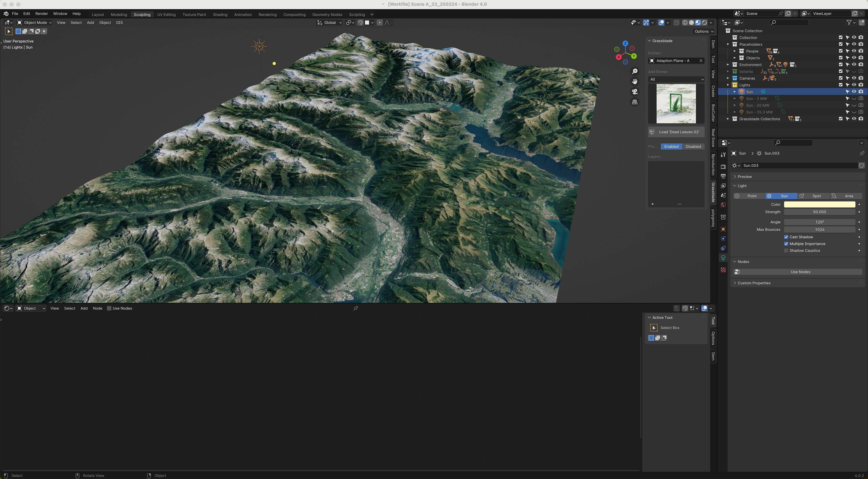The width and height of the screenshot is (868, 479).
Task: Switch to material preview shading
Action: click(698, 23)
